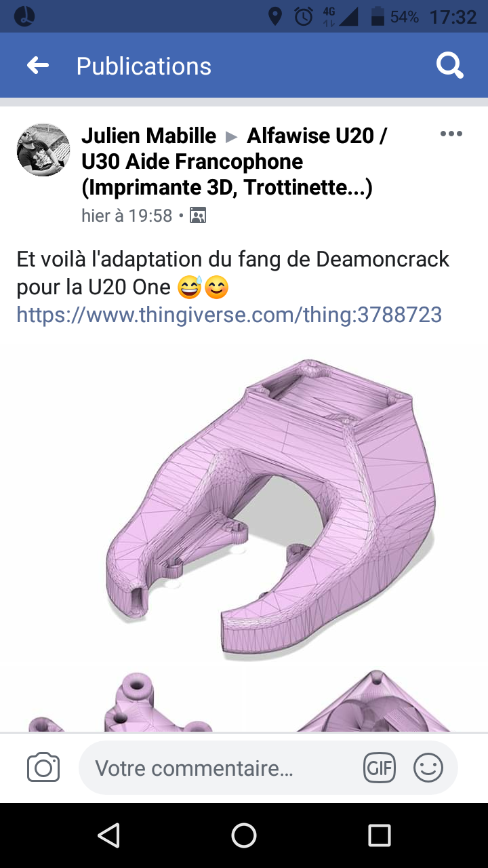Image resolution: width=488 pixels, height=868 pixels.
Task: Tap the 'hier à 19:58' post timestamp
Action: 127,216
